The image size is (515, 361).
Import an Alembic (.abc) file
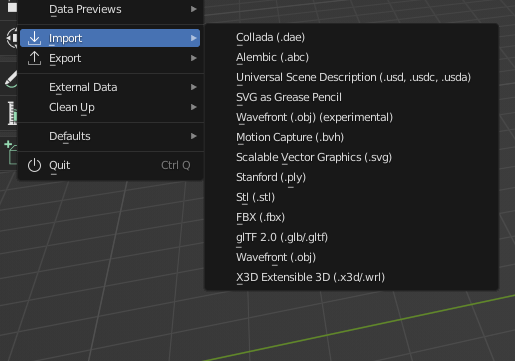pos(352,57)
